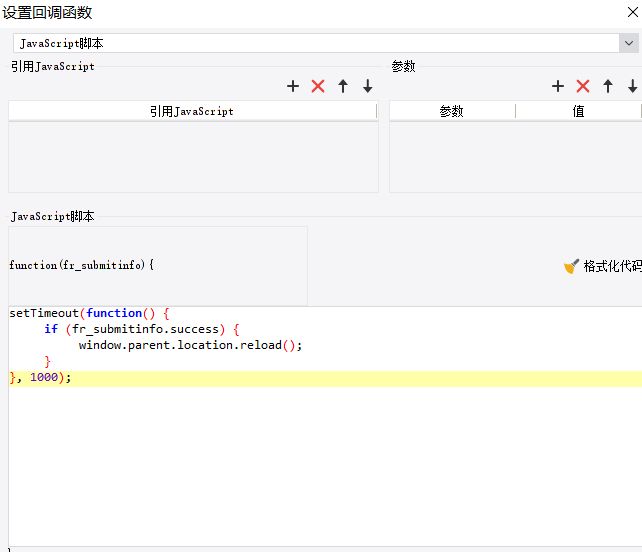Select the 值 column header
This screenshot has height=552, width=642.
578,111
